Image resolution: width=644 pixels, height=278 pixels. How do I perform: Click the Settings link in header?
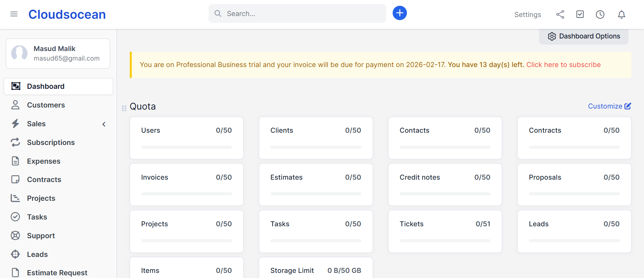(x=527, y=15)
